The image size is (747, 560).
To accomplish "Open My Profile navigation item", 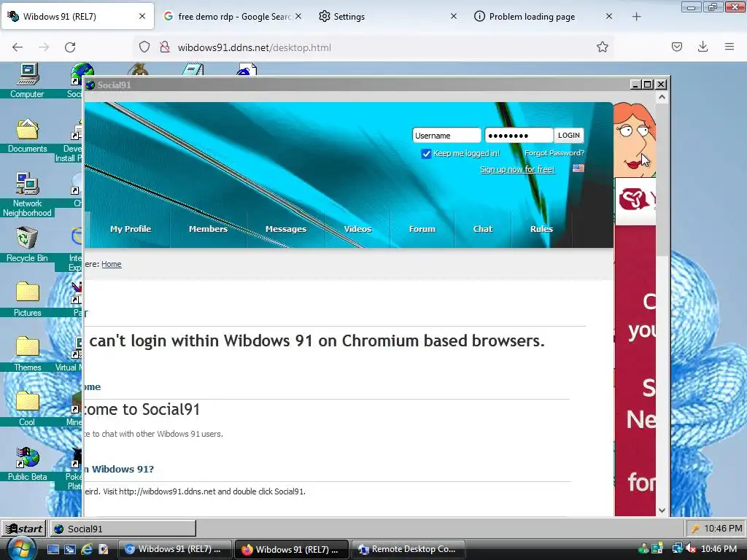I will pyautogui.click(x=131, y=228).
